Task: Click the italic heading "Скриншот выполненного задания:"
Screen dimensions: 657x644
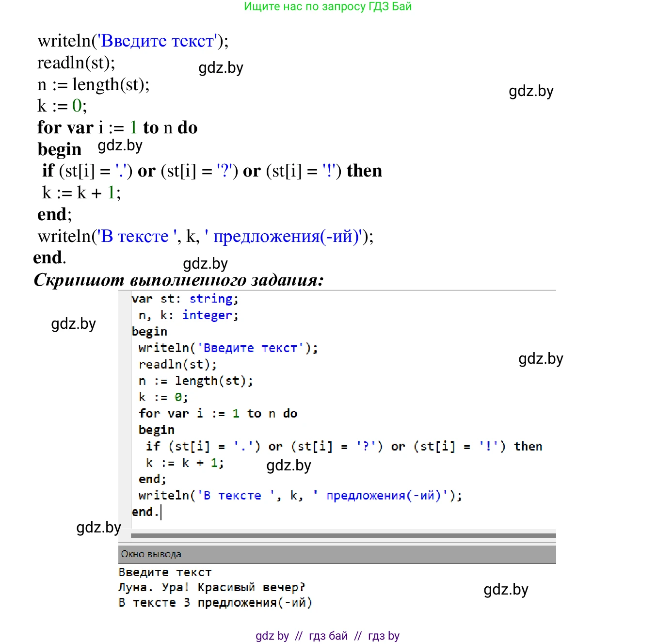Action: (x=178, y=280)
